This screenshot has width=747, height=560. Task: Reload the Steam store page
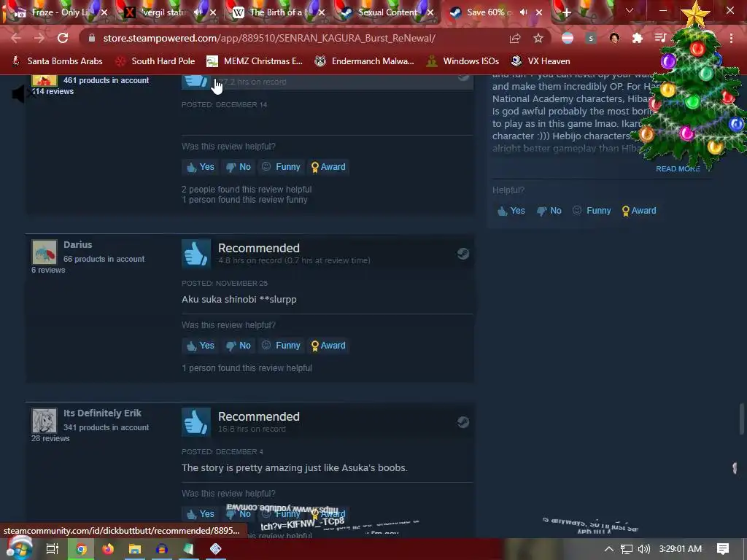63,38
